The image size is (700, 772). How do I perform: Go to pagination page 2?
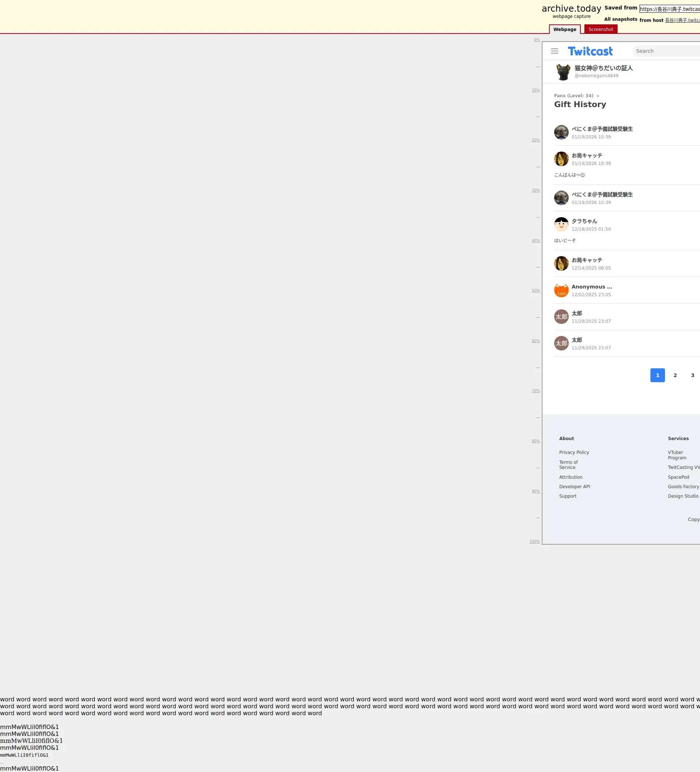(675, 376)
